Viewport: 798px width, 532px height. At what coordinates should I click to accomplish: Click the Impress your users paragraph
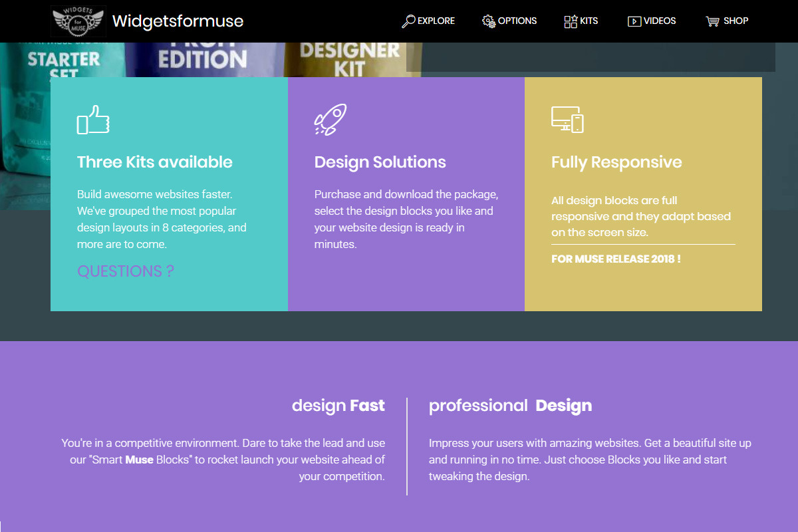click(590, 460)
